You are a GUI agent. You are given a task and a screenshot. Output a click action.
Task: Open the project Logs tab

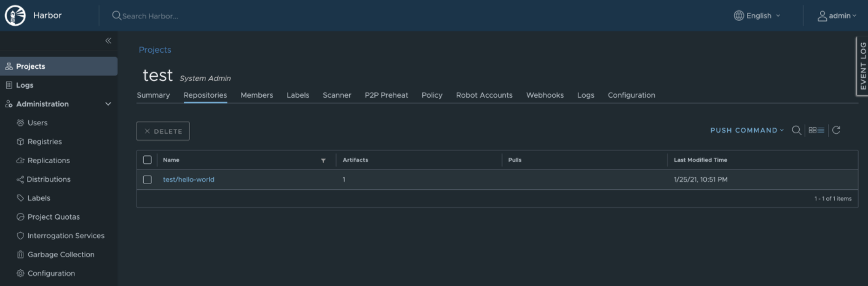pos(586,95)
